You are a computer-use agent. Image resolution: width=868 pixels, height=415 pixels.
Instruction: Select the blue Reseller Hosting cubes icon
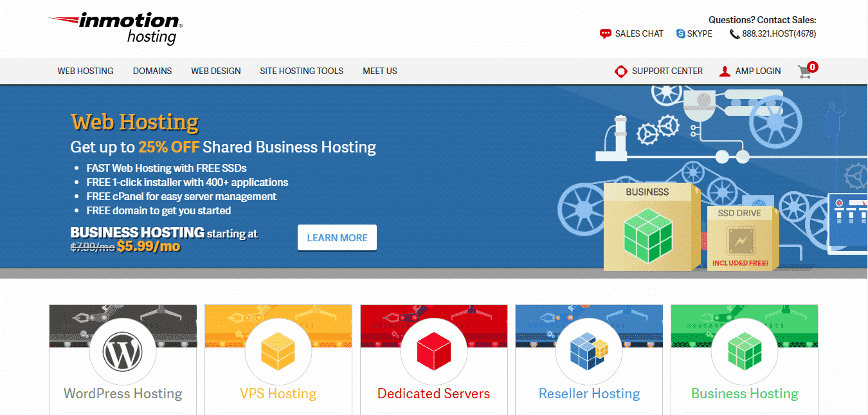click(589, 352)
